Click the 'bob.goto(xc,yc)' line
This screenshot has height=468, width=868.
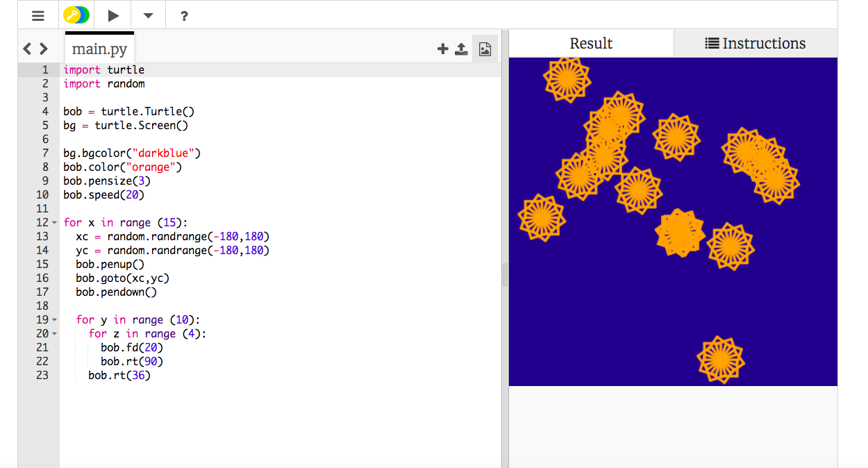[123, 278]
